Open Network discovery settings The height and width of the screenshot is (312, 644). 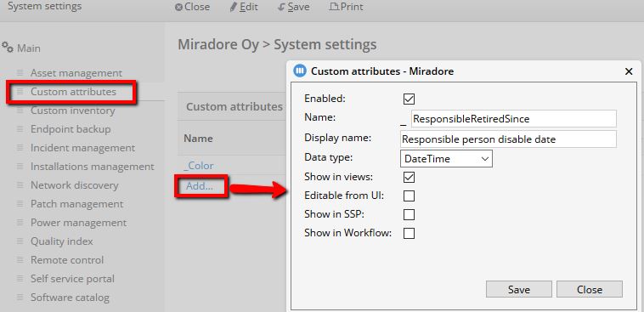coord(74,185)
